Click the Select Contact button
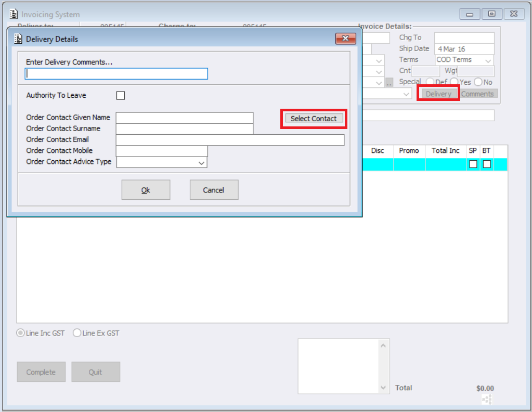 point(314,119)
